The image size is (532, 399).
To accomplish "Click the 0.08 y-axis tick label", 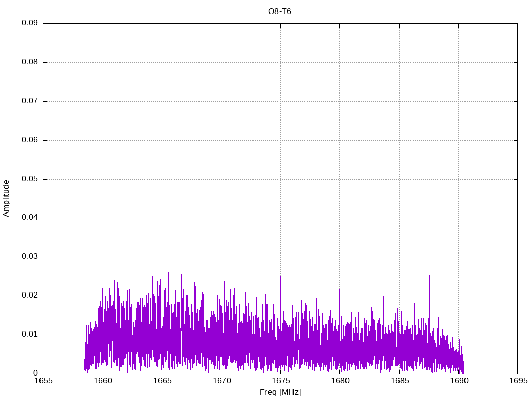I will coord(30,62).
